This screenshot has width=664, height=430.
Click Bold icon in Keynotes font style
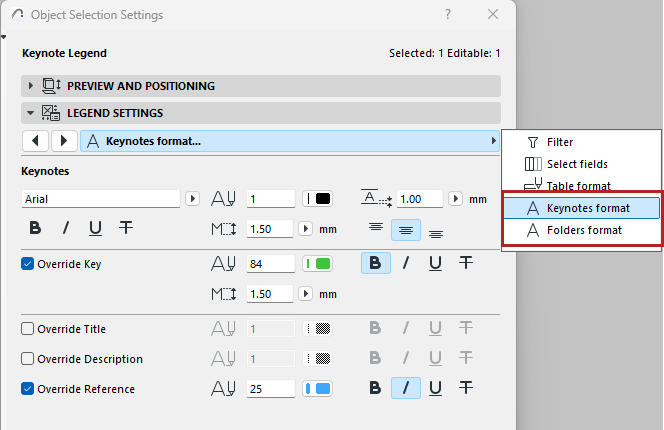[35, 228]
